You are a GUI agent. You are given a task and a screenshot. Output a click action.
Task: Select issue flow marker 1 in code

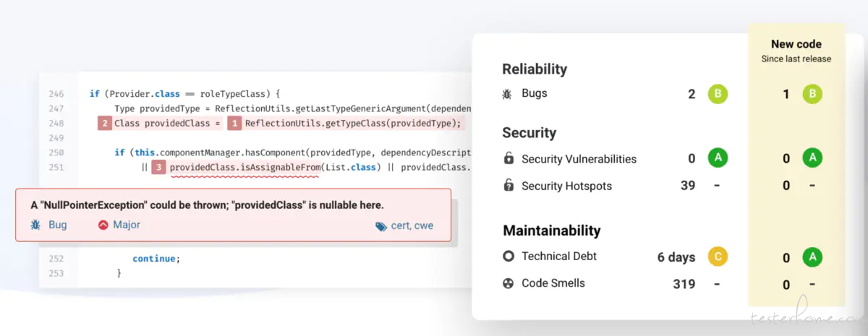[234, 123]
